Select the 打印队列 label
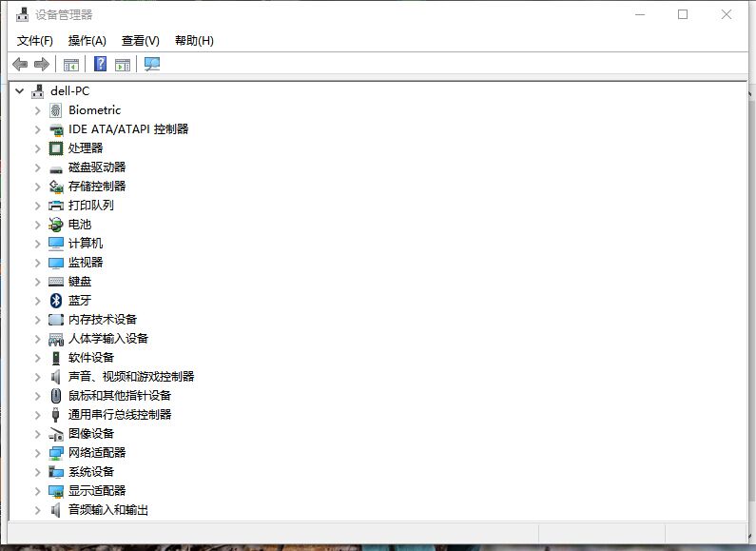Screen dimensions: 756x551 (91, 205)
